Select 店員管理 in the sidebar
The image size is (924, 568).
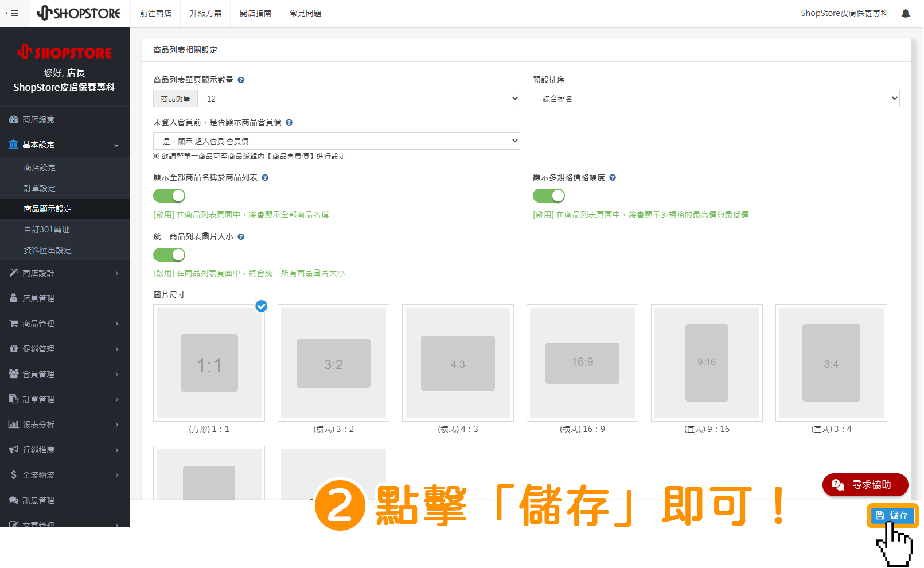tap(38, 298)
